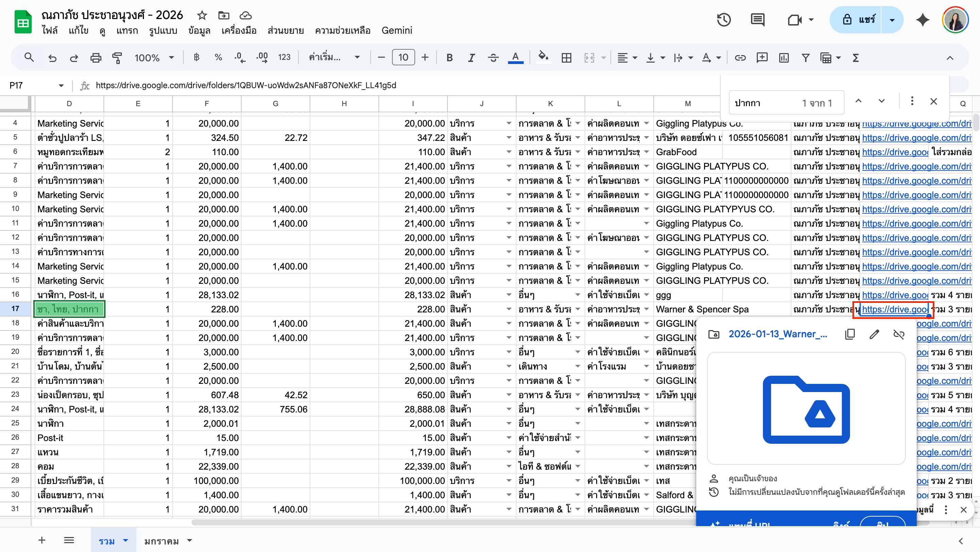Screen dimensions: 980x552
Task: Edit link pencil in hover card
Action: (874, 334)
